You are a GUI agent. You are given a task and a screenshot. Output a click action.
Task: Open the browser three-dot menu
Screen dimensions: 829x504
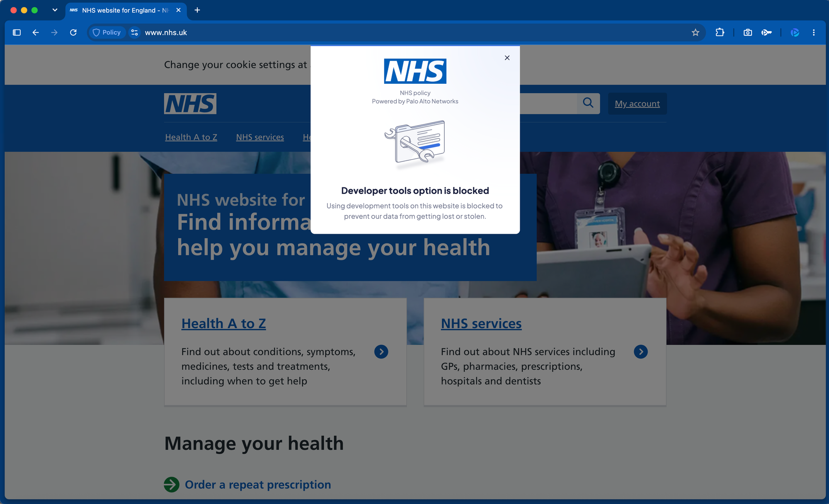coord(814,32)
